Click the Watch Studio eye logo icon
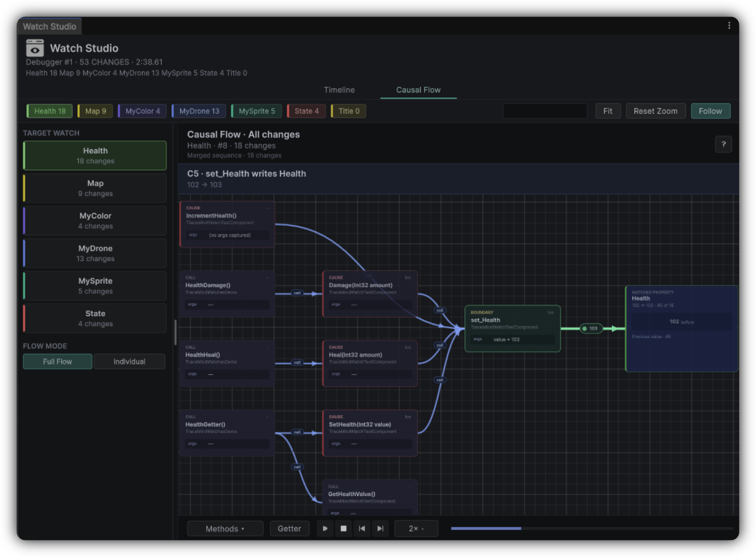Screen dimensions: 756x557 [35, 48]
